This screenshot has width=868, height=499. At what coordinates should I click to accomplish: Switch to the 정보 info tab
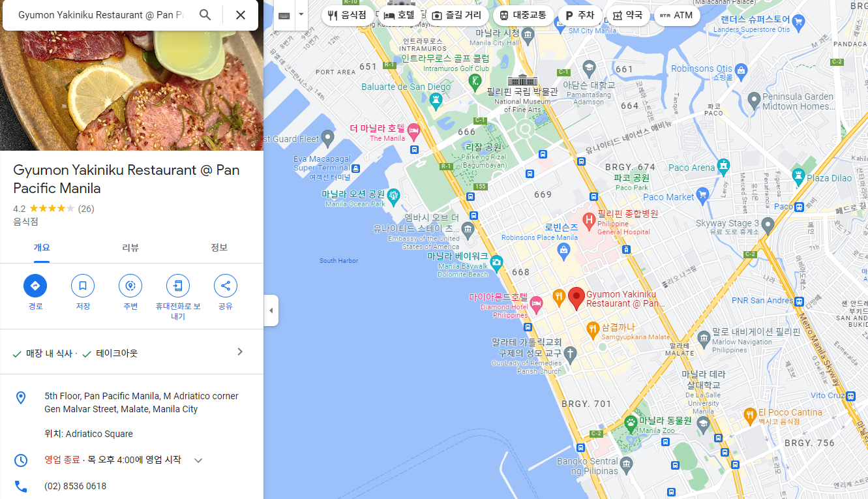pyautogui.click(x=219, y=248)
